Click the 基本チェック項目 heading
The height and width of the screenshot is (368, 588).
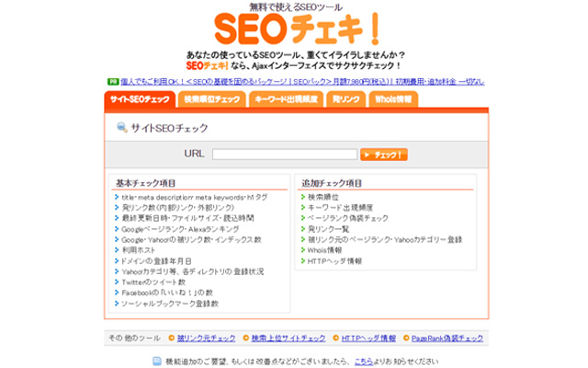(x=145, y=183)
